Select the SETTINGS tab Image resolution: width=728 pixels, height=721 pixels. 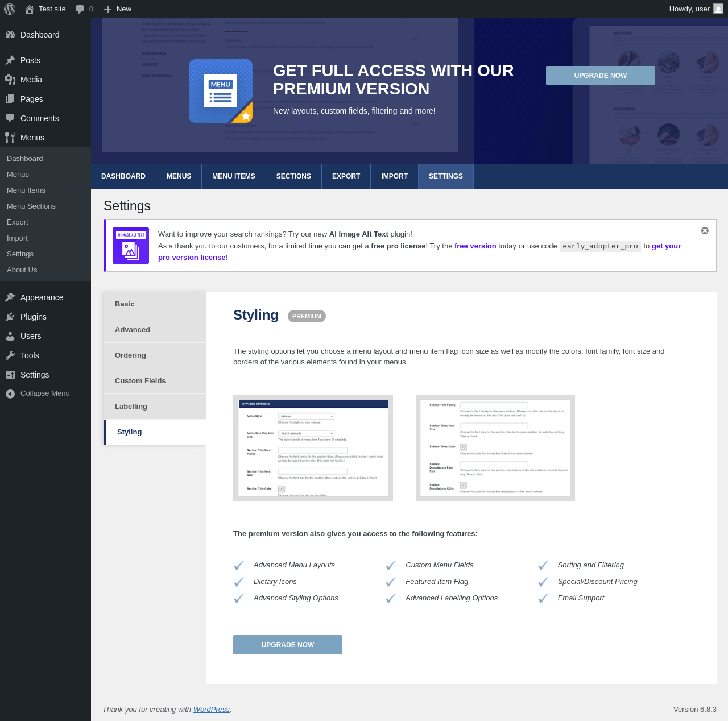(x=446, y=176)
